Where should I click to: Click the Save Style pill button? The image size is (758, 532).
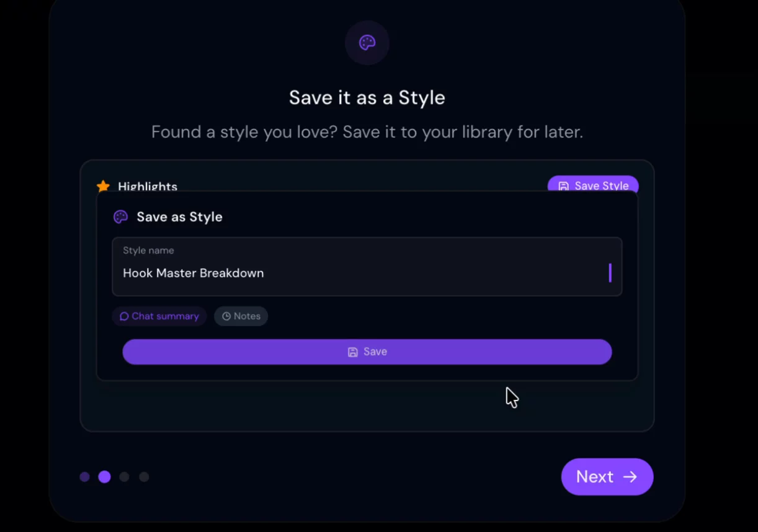pos(592,185)
